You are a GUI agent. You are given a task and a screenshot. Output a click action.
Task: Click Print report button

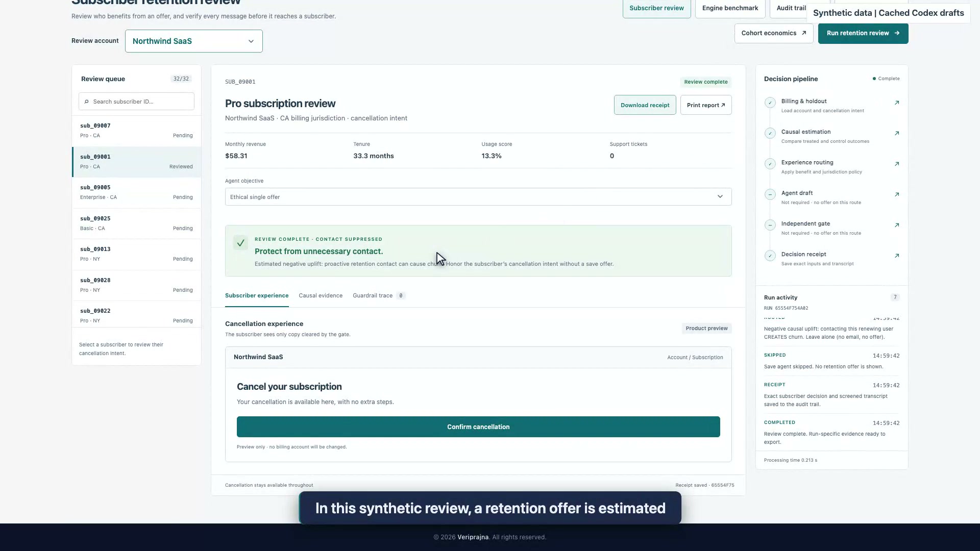pyautogui.click(x=706, y=105)
